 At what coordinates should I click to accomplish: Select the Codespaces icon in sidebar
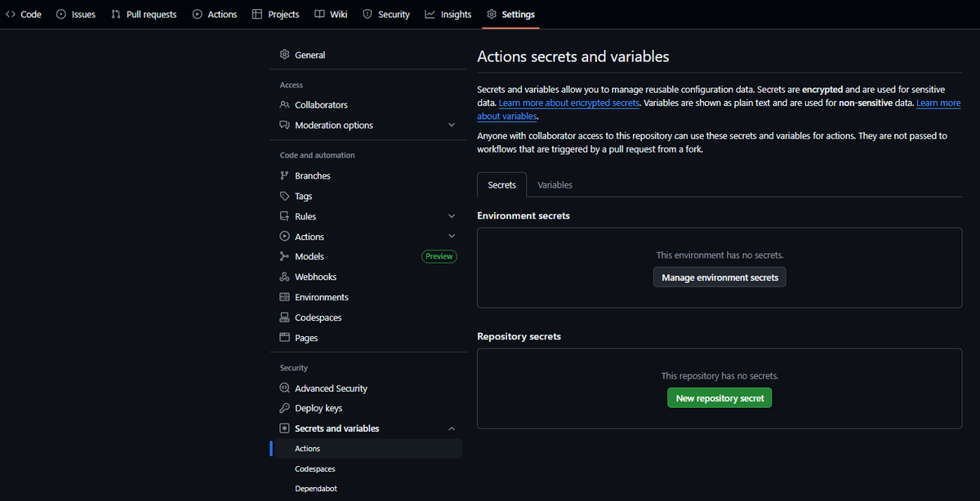click(x=284, y=317)
